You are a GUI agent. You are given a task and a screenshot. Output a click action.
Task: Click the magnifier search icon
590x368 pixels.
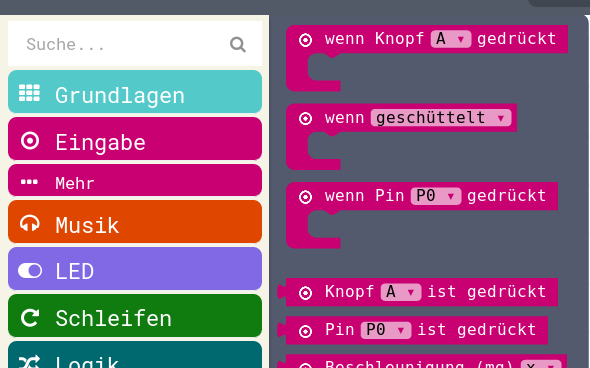[x=238, y=44]
